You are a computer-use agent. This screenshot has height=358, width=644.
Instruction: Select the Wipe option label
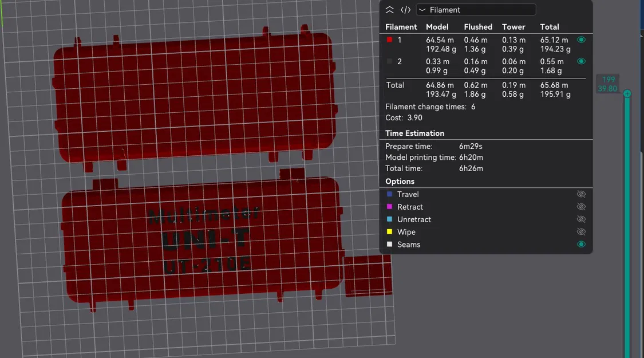(406, 232)
